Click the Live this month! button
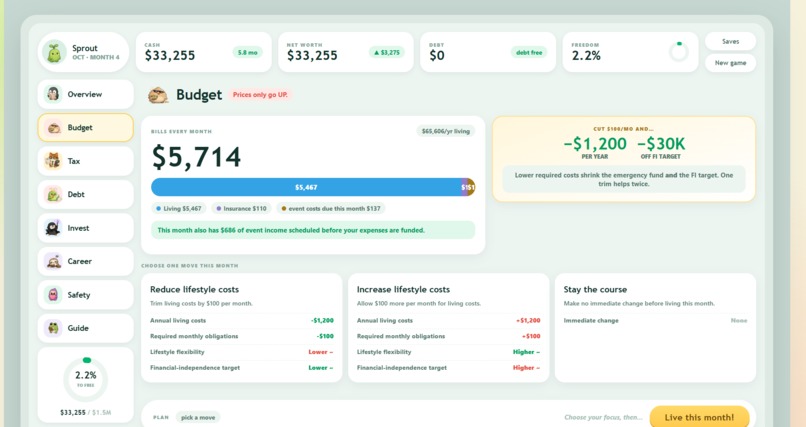806x427 pixels. tap(699, 417)
